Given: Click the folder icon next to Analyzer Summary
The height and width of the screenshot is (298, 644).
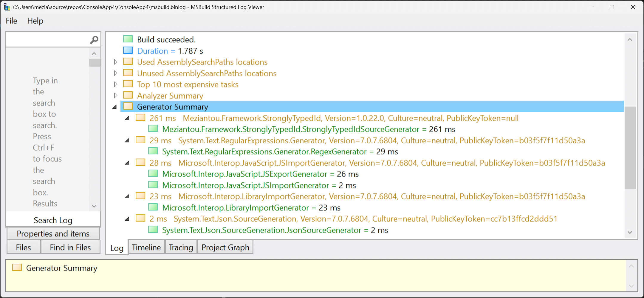Looking at the screenshot, I should (x=128, y=95).
